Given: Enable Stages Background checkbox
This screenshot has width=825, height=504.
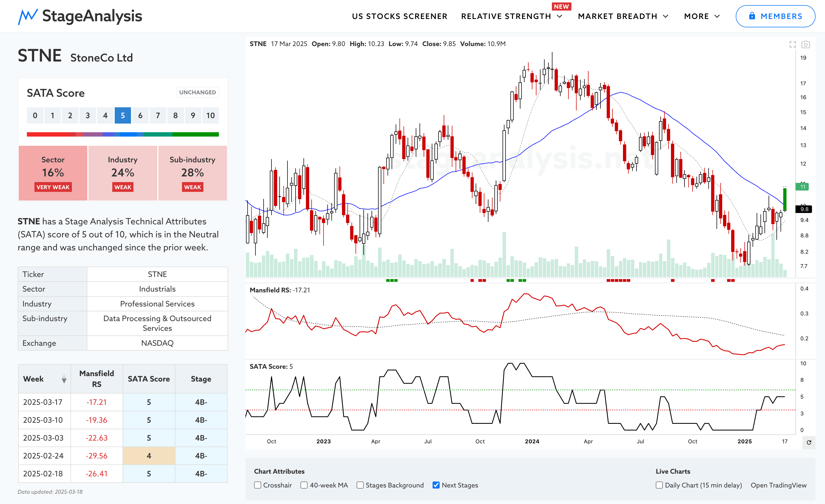Looking at the screenshot, I should (360, 485).
